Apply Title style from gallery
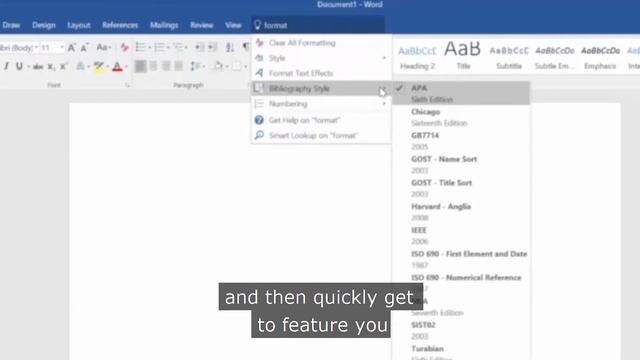The image size is (640, 360). (463, 56)
